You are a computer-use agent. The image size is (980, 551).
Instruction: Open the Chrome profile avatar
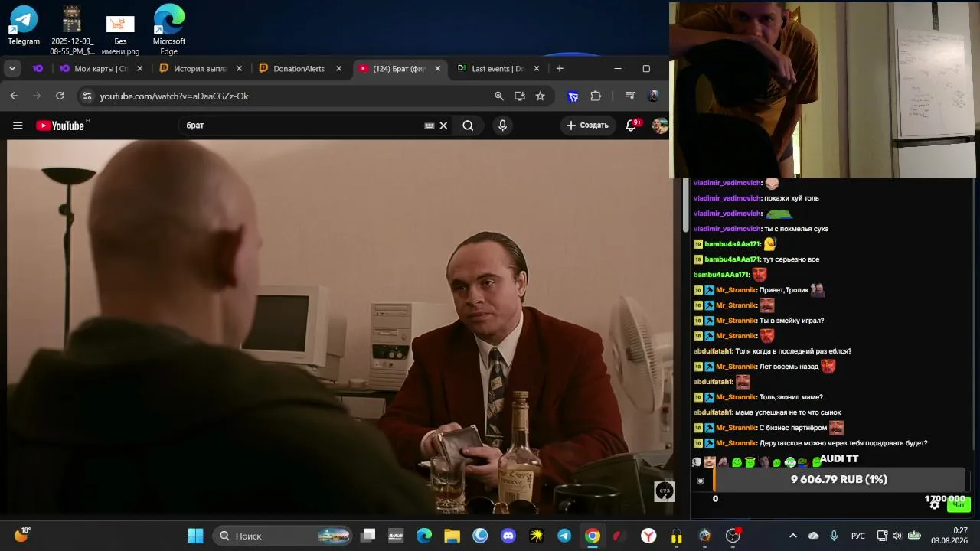tap(653, 96)
